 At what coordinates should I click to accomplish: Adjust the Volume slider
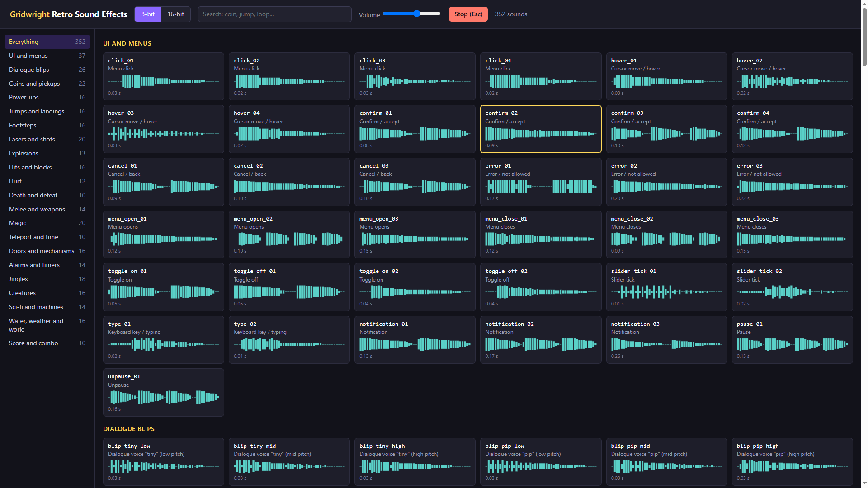pyautogui.click(x=411, y=14)
